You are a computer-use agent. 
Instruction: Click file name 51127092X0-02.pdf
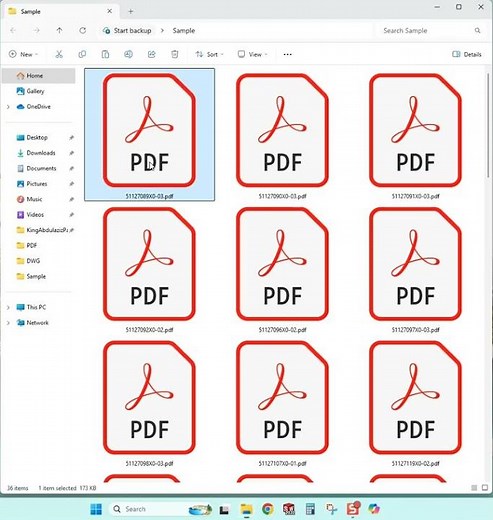[149, 330]
